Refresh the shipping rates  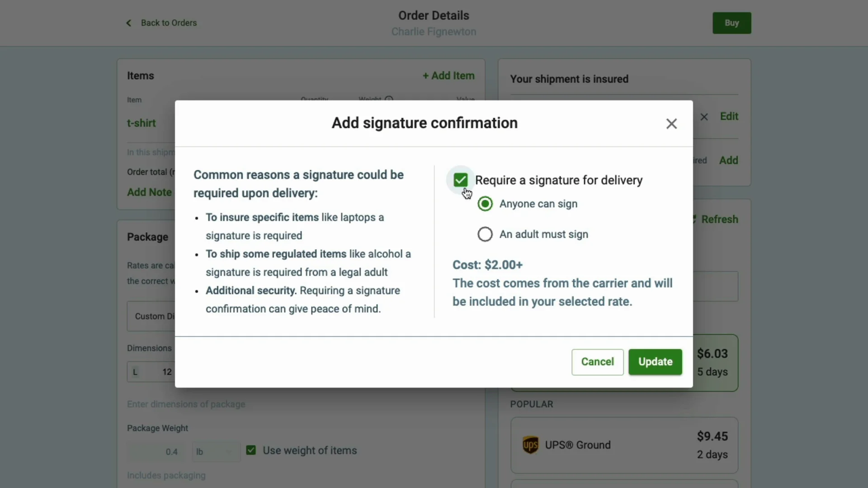pyautogui.click(x=719, y=220)
